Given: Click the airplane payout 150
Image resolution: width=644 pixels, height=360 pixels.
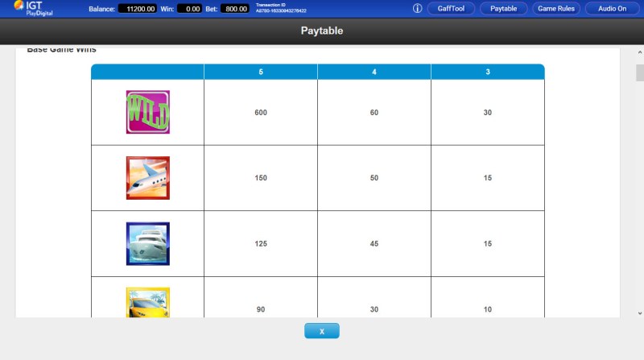Looking at the screenshot, I should 261,178.
